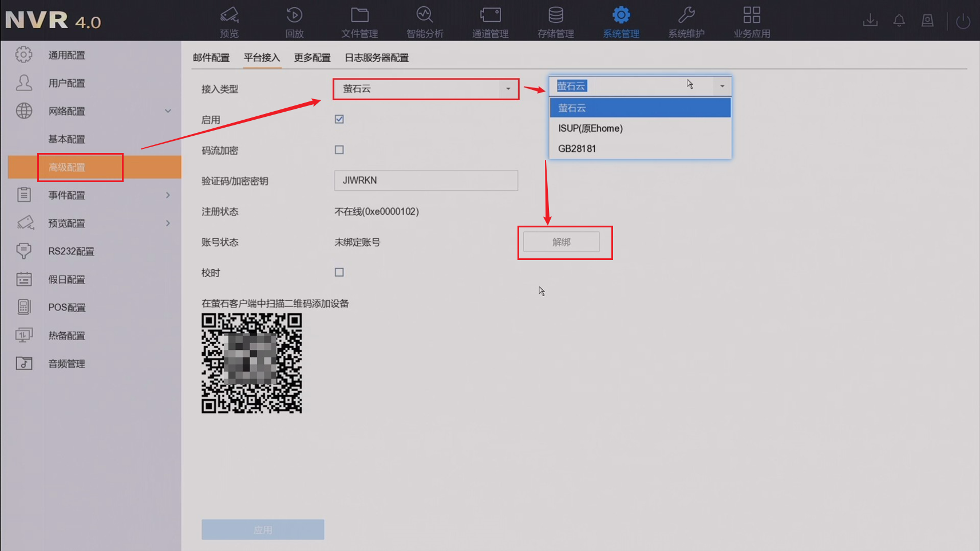Open 智能分析 analysis icon

(x=425, y=15)
